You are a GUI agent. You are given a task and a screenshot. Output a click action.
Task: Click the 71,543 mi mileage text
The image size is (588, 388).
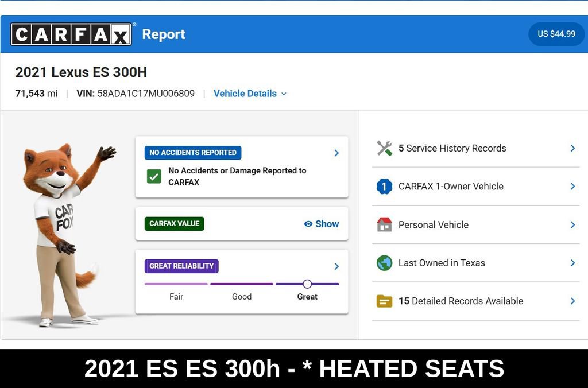coord(36,94)
